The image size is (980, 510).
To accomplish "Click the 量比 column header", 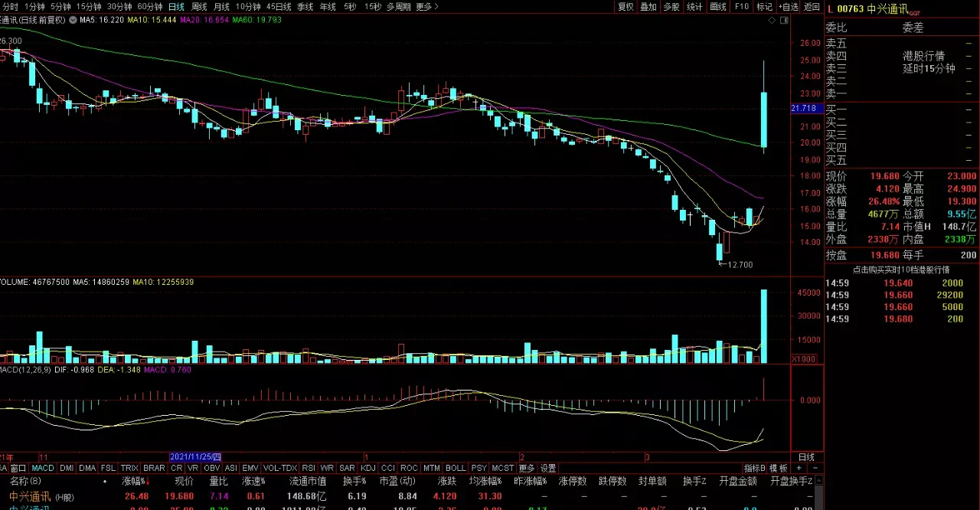I will 218,481.
